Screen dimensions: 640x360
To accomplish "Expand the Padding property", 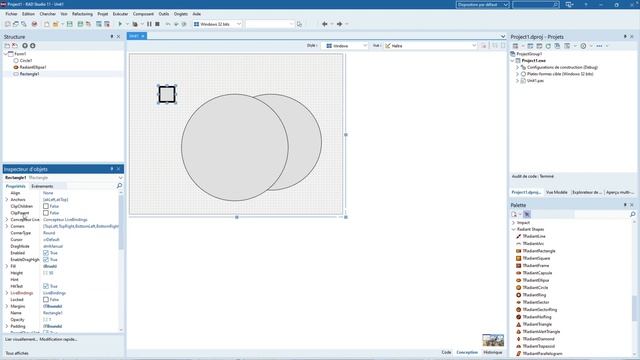I will [x=7, y=326].
